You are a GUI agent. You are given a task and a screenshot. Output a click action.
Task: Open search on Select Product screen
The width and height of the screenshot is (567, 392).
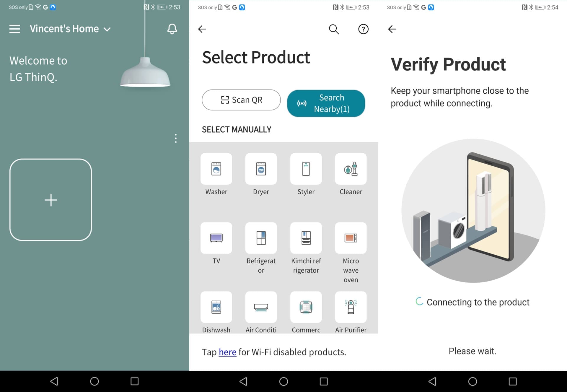coord(334,29)
